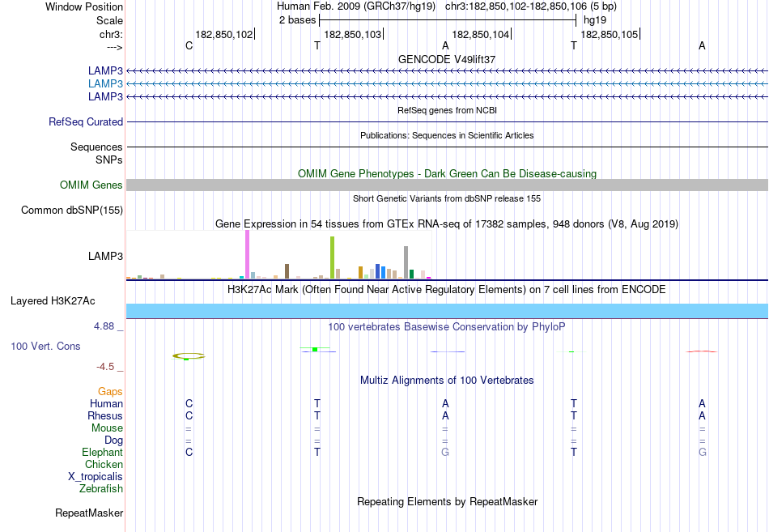Click the RefSeq Curated track label
769x532 pixels.
click(x=86, y=121)
